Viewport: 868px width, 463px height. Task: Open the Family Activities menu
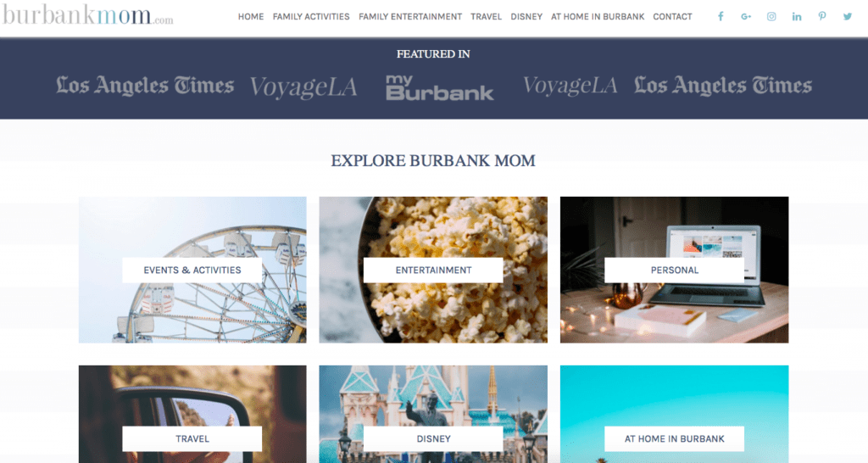311,17
